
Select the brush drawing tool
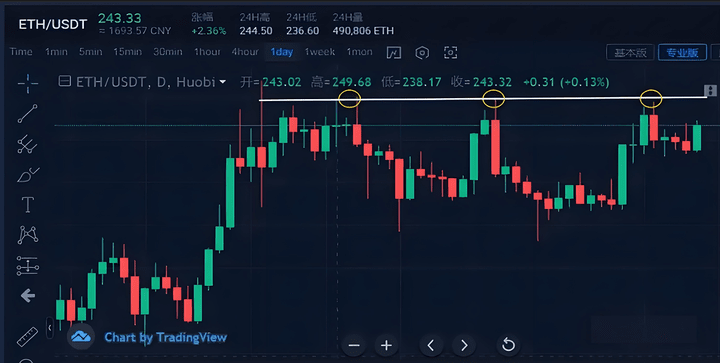[x=28, y=175]
